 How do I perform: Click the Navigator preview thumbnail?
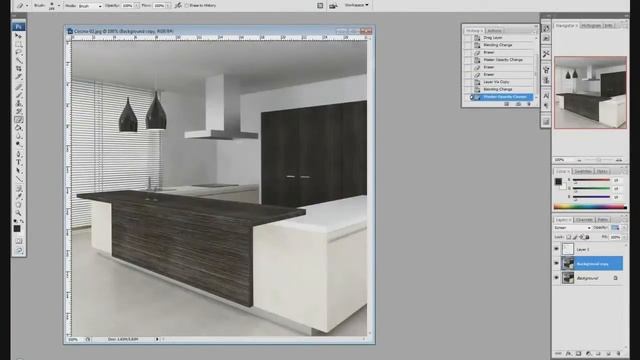coord(590,93)
